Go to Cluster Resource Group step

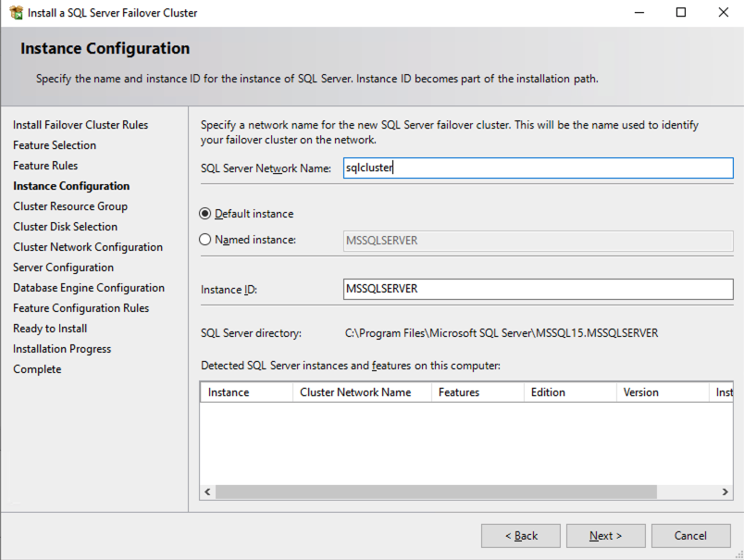pos(70,206)
